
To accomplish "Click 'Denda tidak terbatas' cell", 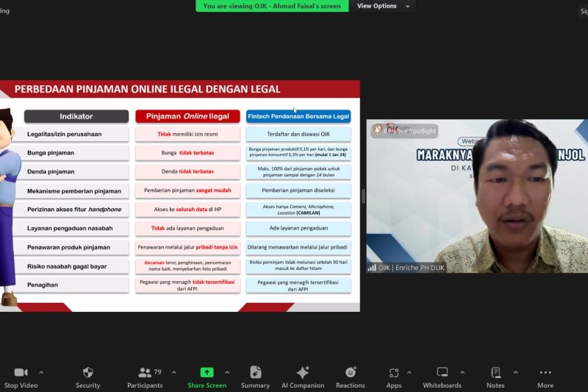I will [187, 171].
